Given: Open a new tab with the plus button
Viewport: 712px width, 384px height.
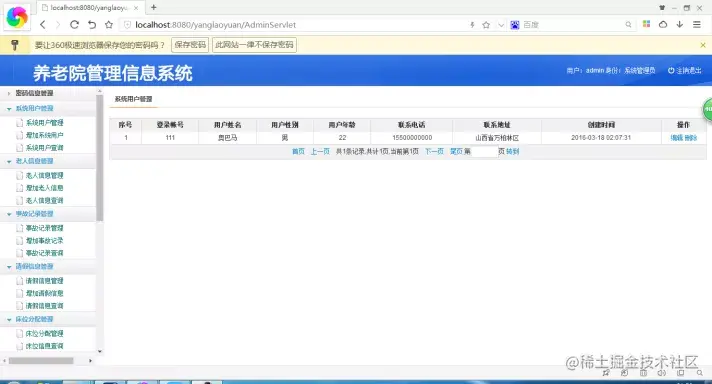Looking at the screenshot, I should coord(153,7).
